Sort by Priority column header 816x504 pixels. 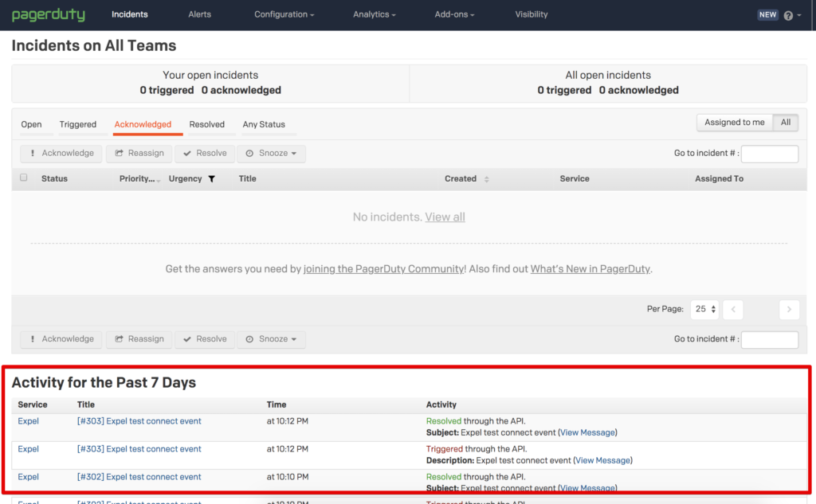point(139,179)
